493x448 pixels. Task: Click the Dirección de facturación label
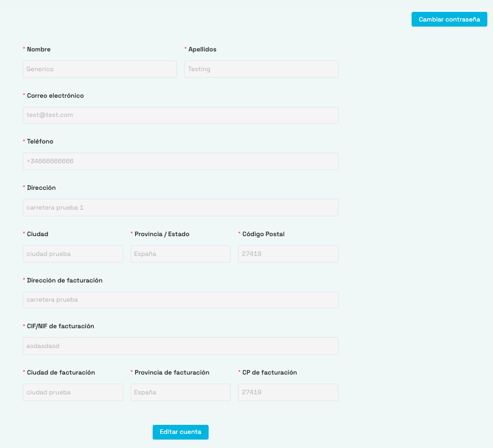click(x=64, y=280)
